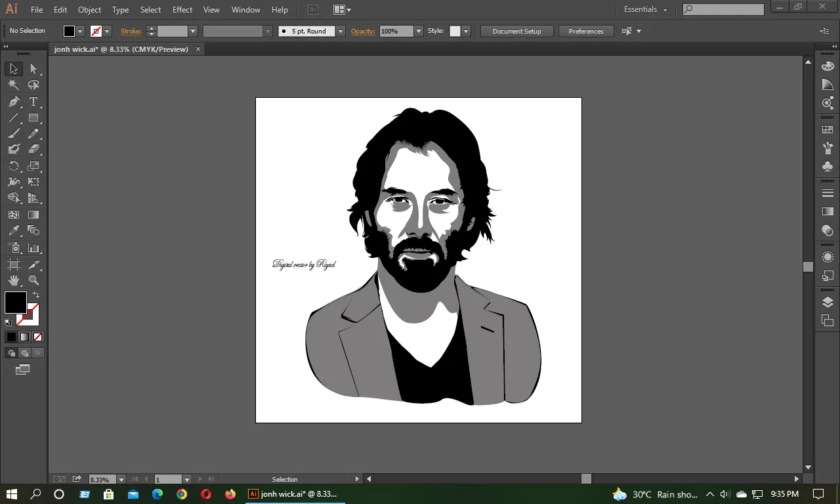Set paint mode to Gradient
The width and height of the screenshot is (840, 504).
click(24, 337)
